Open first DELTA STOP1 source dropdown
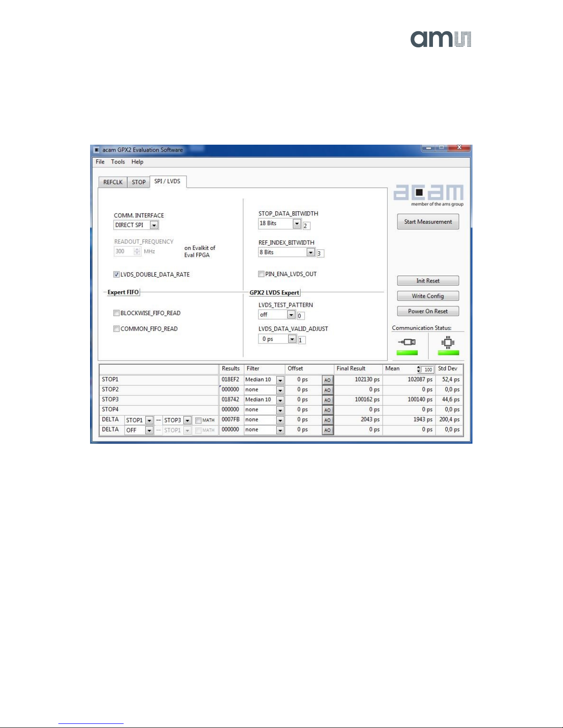563x728 pixels. tap(149, 420)
